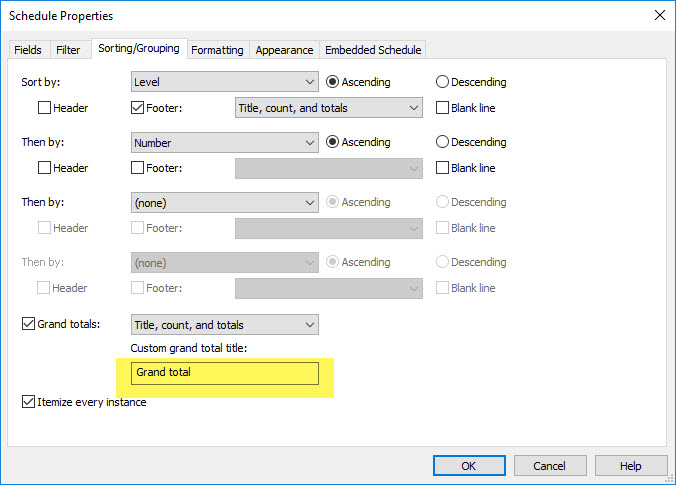Open the Grand totals type dropdown

pyautogui.click(x=225, y=325)
